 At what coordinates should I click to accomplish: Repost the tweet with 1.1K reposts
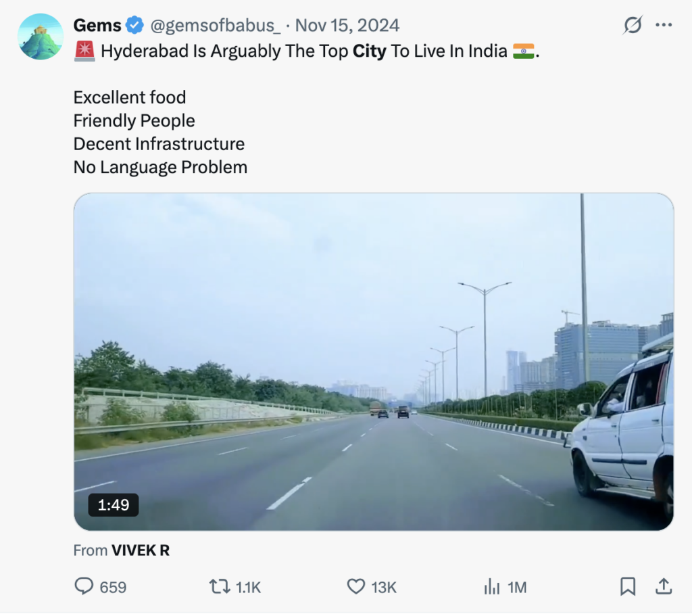pyautogui.click(x=220, y=586)
